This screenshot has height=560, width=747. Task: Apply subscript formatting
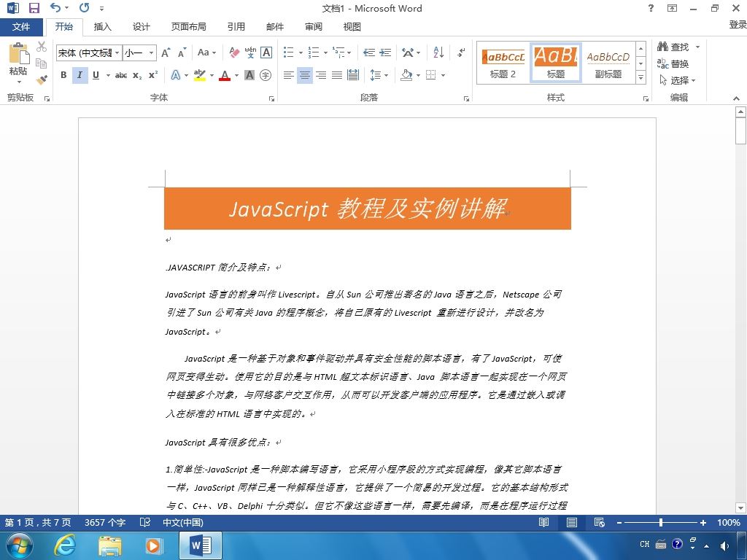point(137,75)
